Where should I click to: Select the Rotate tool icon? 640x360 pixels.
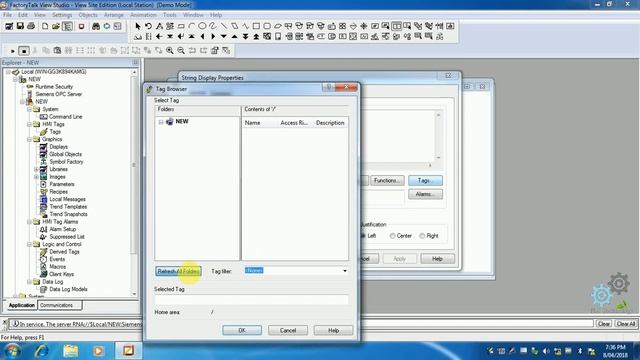click(x=148, y=26)
